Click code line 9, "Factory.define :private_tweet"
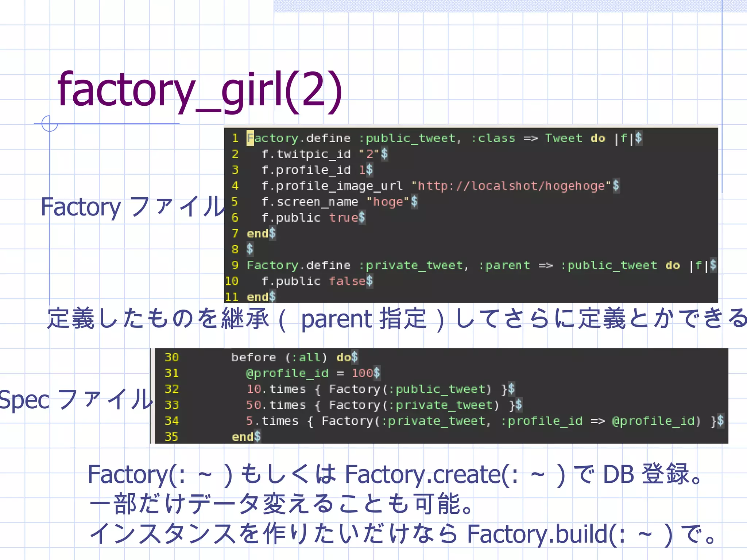This screenshot has height=560, width=747. click(x=481, y=265)
